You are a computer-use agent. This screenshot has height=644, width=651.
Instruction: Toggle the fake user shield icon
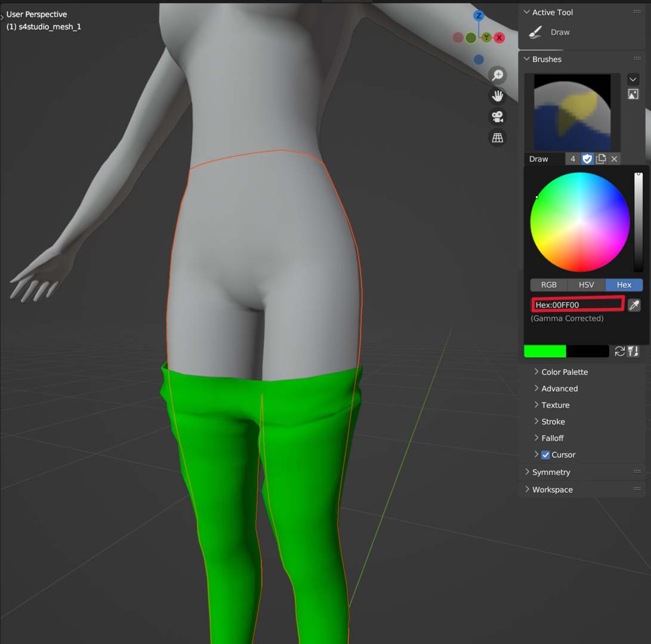[x=587, y=159]
